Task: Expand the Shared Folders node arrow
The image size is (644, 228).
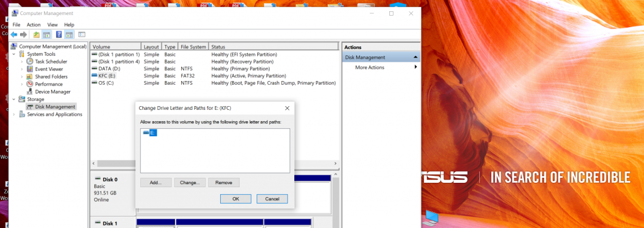Action: tap(22, 77)
